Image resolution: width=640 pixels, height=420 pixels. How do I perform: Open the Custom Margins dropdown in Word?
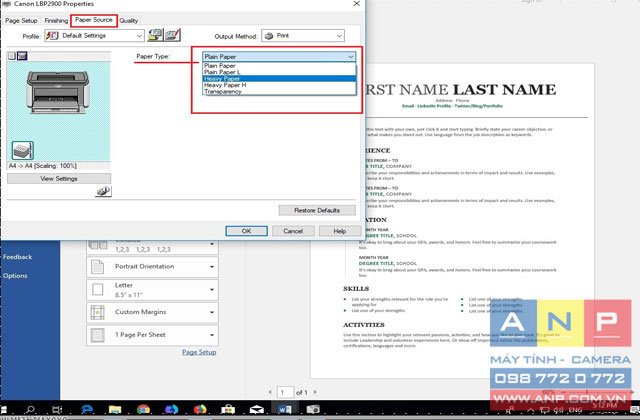point(152,312)
